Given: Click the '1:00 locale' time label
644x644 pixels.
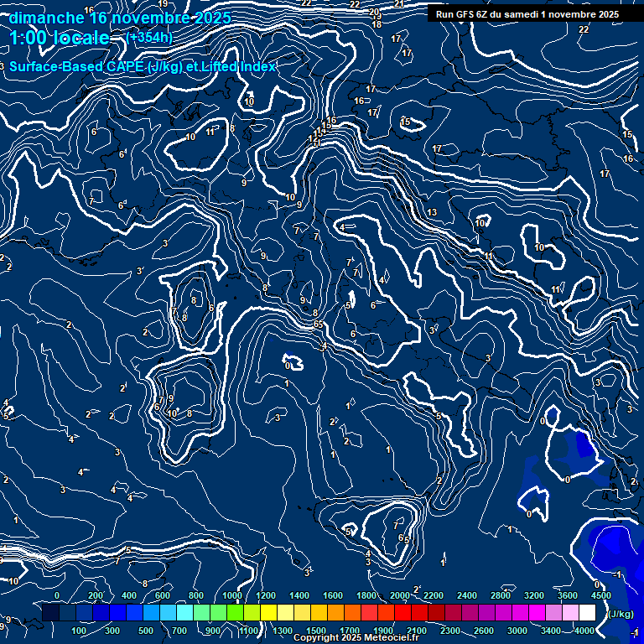Looking at the screenshot, I should click(60, 39).
